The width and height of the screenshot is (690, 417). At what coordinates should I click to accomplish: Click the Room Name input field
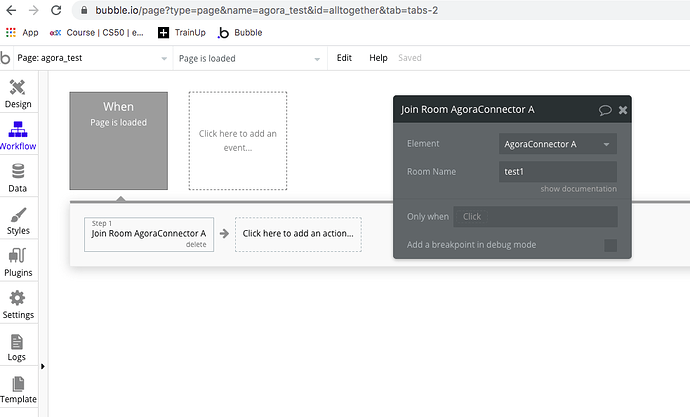558,172
